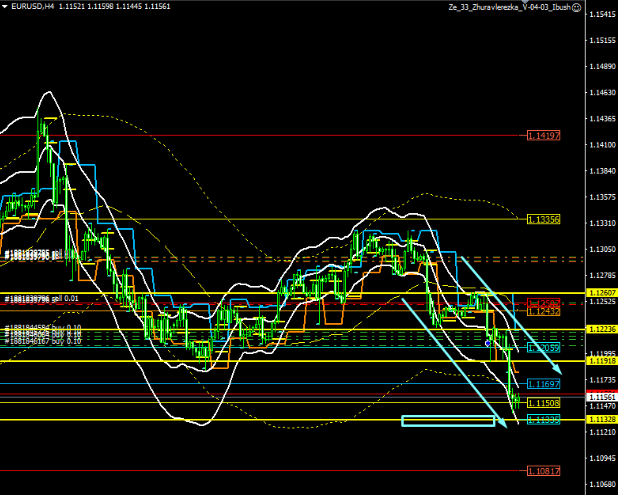Select the 1.12236 yellow axis price tag
Viewport: 618px width, 495px height.
[x=600, y=329]
